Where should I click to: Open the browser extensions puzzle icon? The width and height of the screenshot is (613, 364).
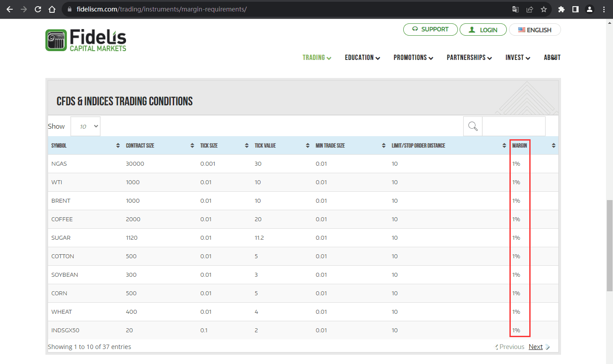[x=561, y=9]
